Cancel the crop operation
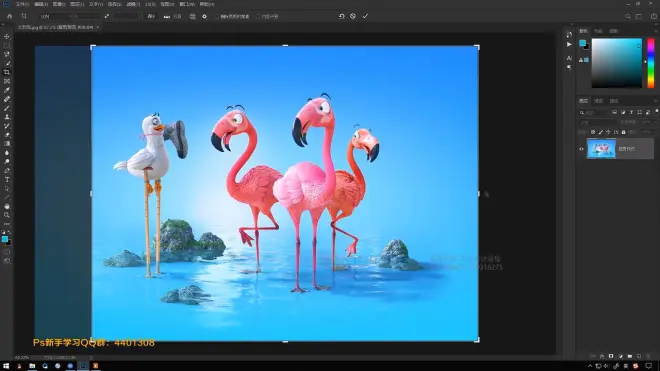Image resolution: width=660 pixels, height=371 pixels. coord(353,16)
